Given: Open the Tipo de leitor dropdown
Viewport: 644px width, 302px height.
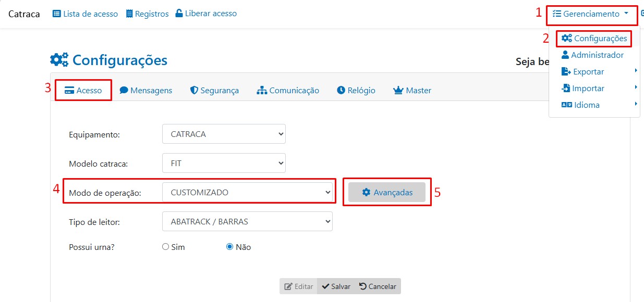Looking at the screenshot, I should (x=247, y=221).
